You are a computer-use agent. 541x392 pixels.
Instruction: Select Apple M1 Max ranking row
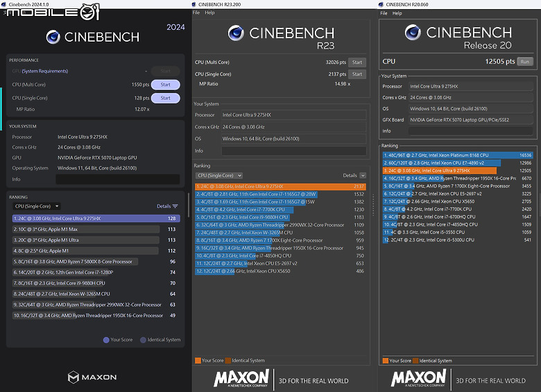click(96, 229)
